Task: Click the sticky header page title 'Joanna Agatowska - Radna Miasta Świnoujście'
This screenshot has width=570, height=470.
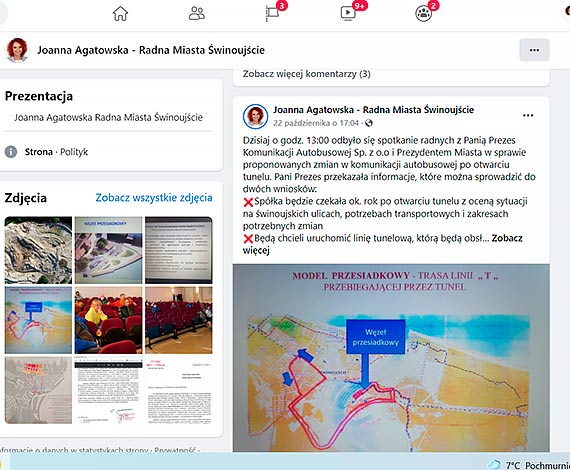Action: (151, 50)
